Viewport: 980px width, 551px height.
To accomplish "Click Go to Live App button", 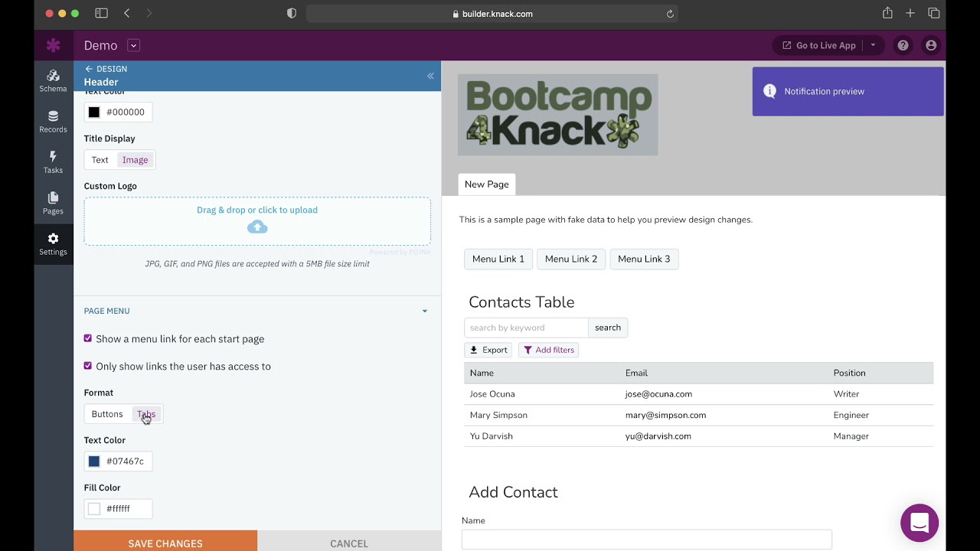I will pyautogui.click(x=818, y=45).
